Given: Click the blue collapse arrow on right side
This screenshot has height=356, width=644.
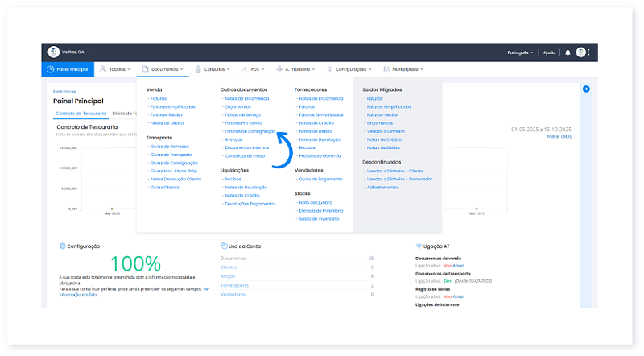Looking at the screenshot, I should (x=586, y=89).
